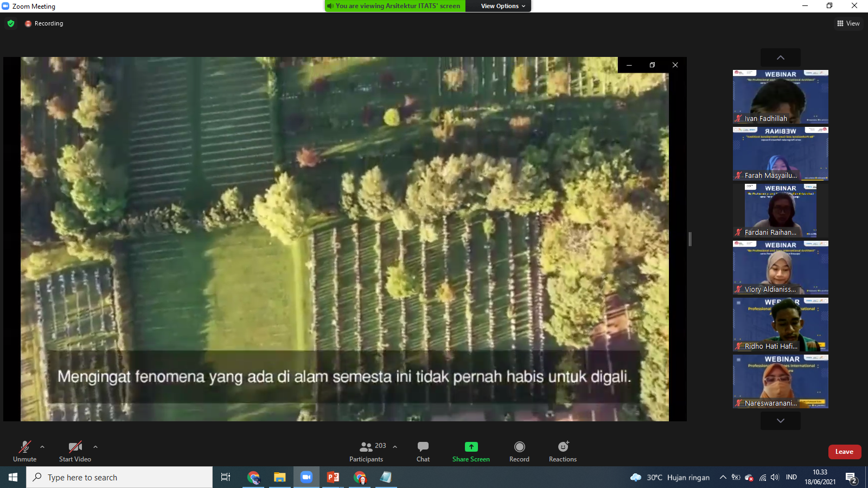
Task: Click the green Share Screen icon
Action: coord(471,447)
